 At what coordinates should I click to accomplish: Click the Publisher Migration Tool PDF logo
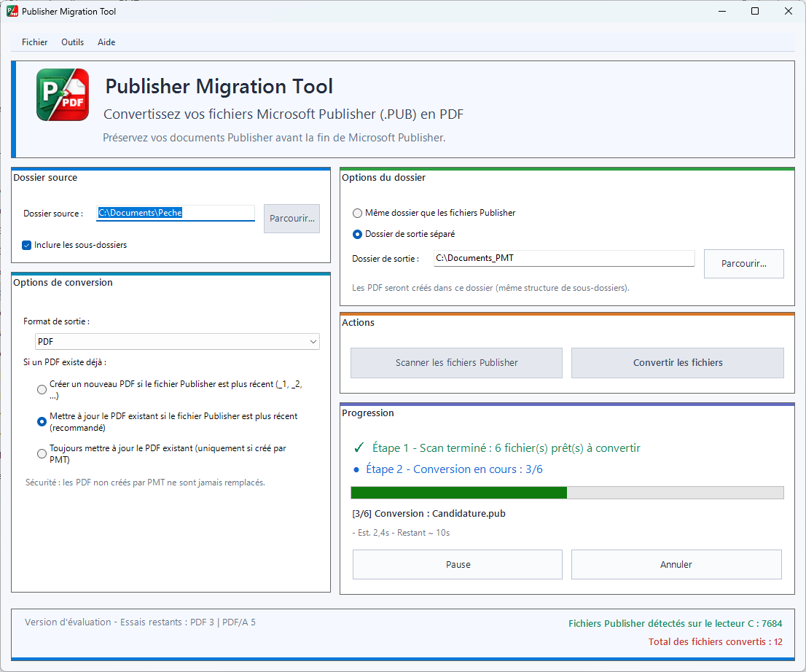(63, 95)
